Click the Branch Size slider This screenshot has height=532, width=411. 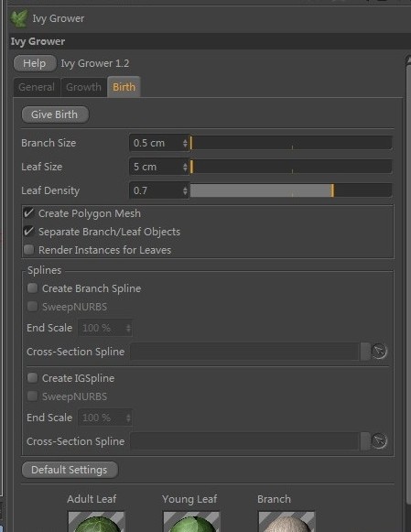tap(291, 143)
